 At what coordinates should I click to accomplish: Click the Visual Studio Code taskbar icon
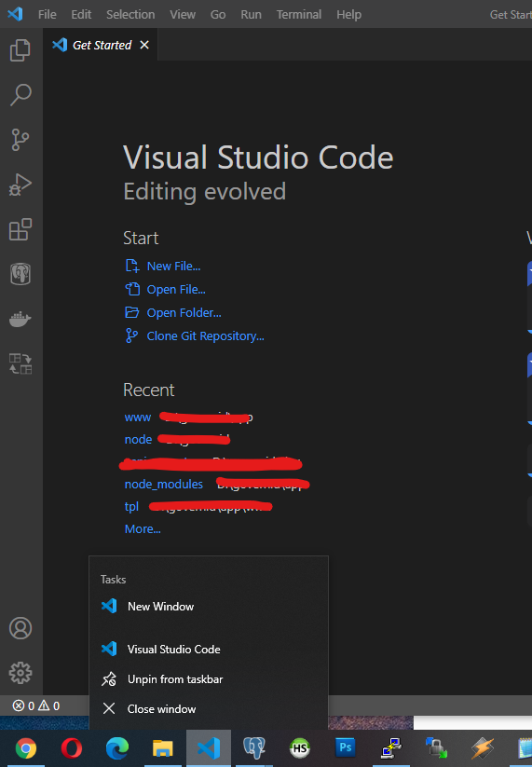(x=209, y=748)
